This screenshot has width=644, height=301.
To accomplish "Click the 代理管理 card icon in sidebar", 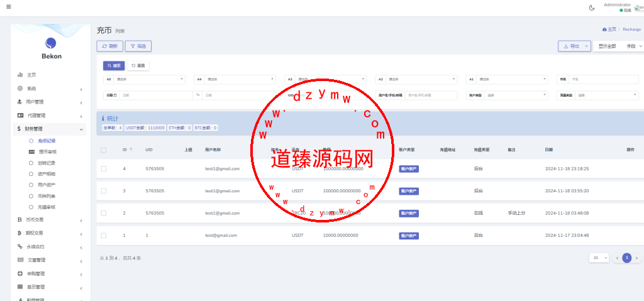I will click(x=20, y=116).
